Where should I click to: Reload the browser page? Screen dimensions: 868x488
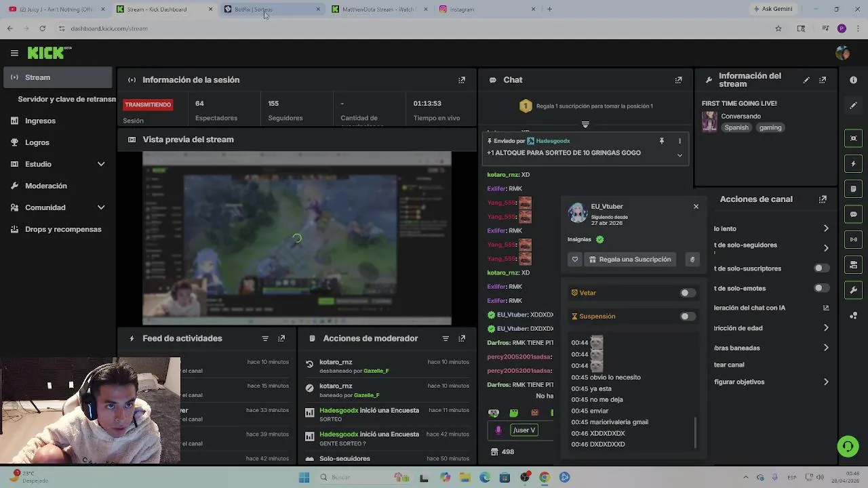[42, 28]
